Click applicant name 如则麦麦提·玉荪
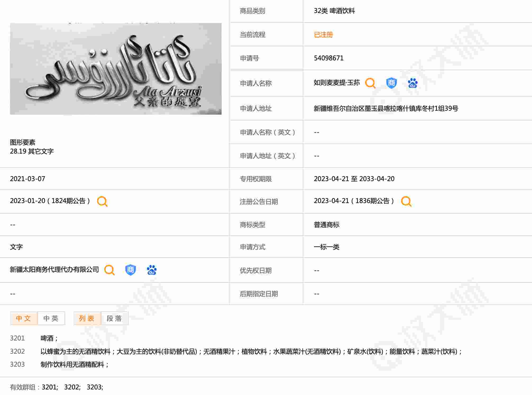Screen dimensions: 532x395 (x=337, y=83)
